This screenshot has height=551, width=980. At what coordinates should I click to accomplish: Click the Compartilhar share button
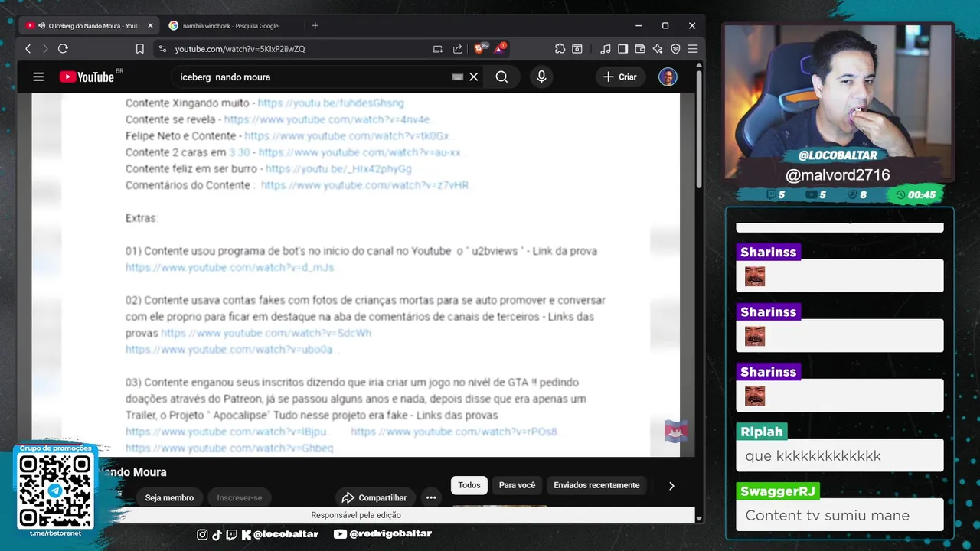[374, 497]
